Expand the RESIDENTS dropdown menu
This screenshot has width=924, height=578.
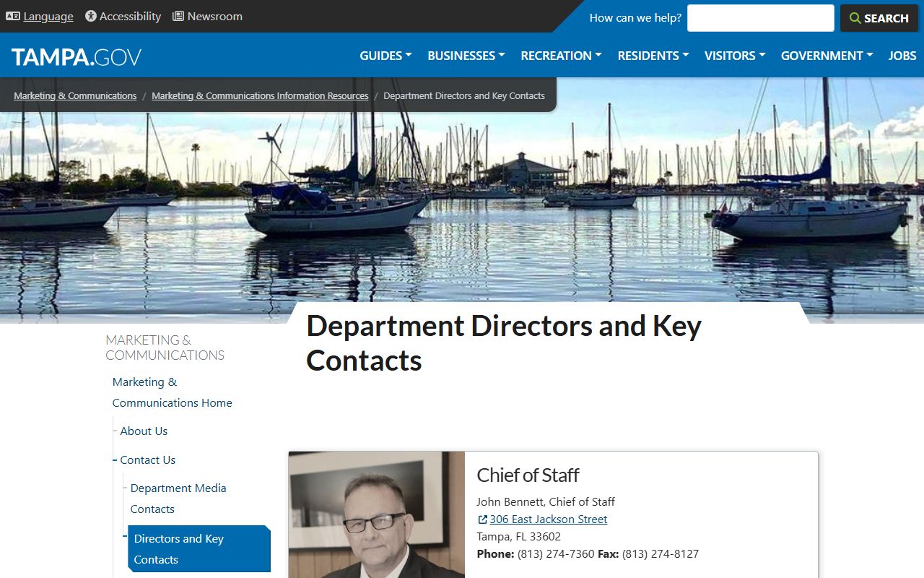(x=653, y=56)
